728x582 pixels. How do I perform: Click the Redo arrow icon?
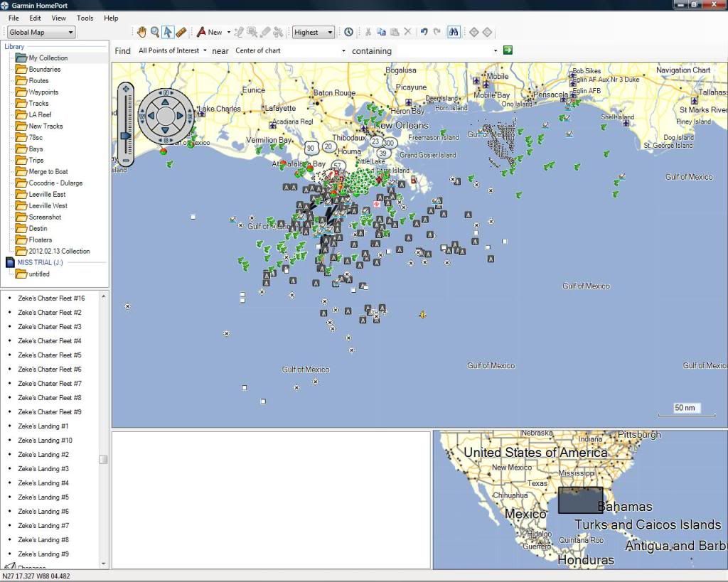[437, 31]
